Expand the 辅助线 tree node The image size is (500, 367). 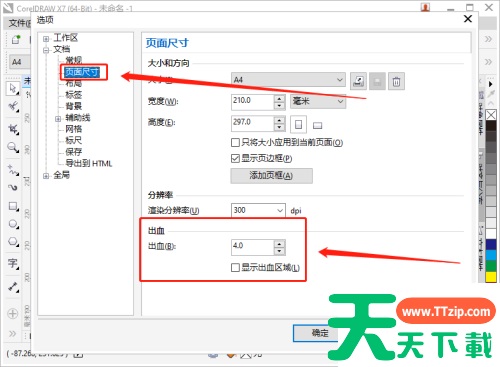pos(58,118)
